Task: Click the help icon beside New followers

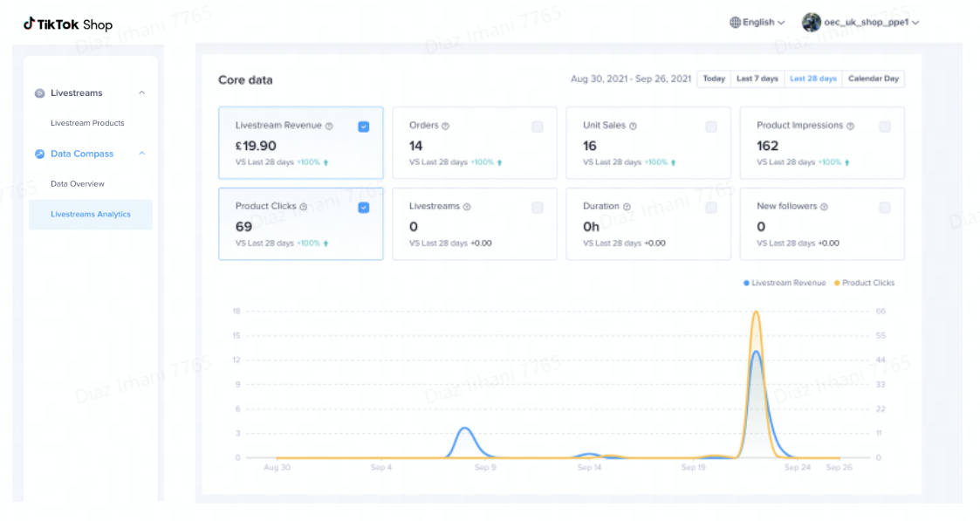Action: (x=824, y=207)
